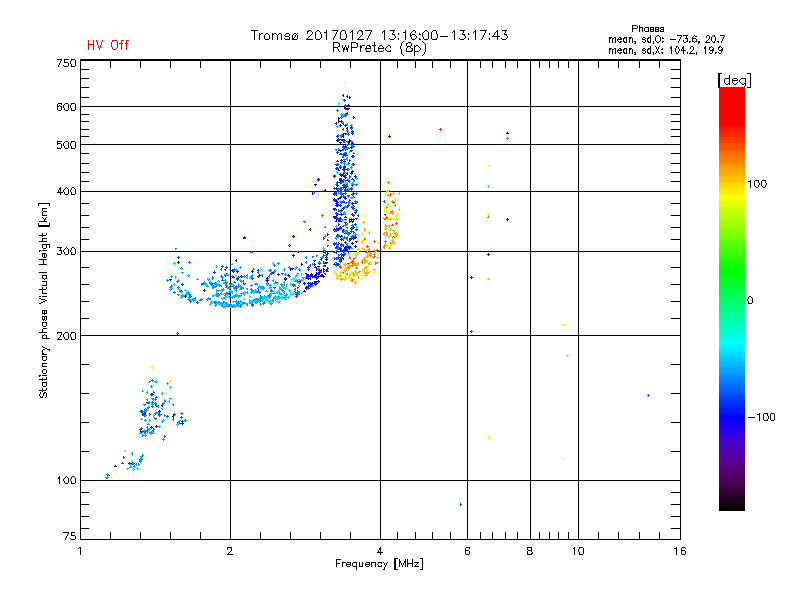
Task: Click the x-axis tick label '6'
Action: [467, 551]
